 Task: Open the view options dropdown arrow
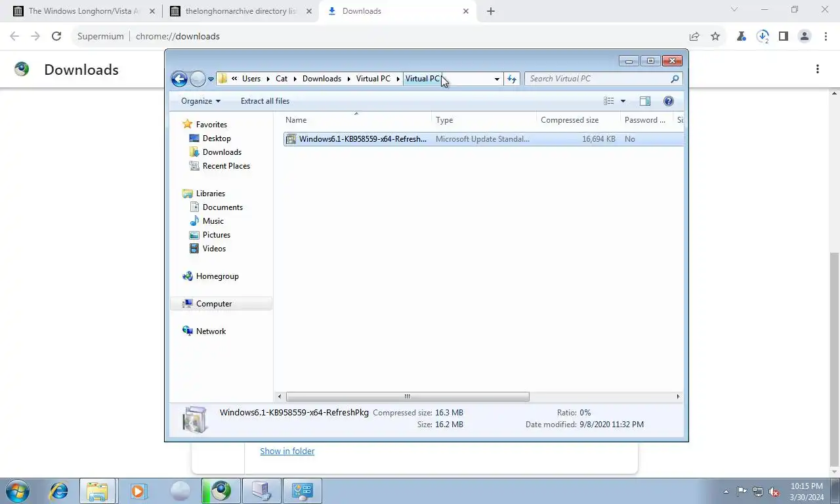pos(623,101)
